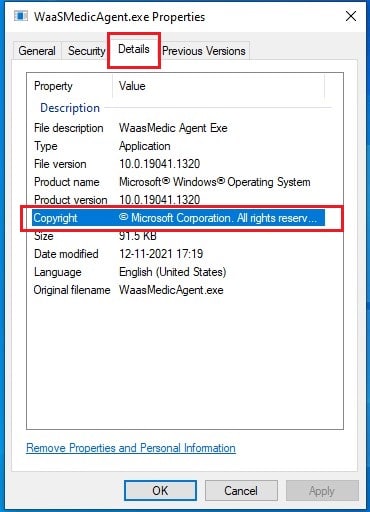Select the Original filename label

tap(72, 290)
